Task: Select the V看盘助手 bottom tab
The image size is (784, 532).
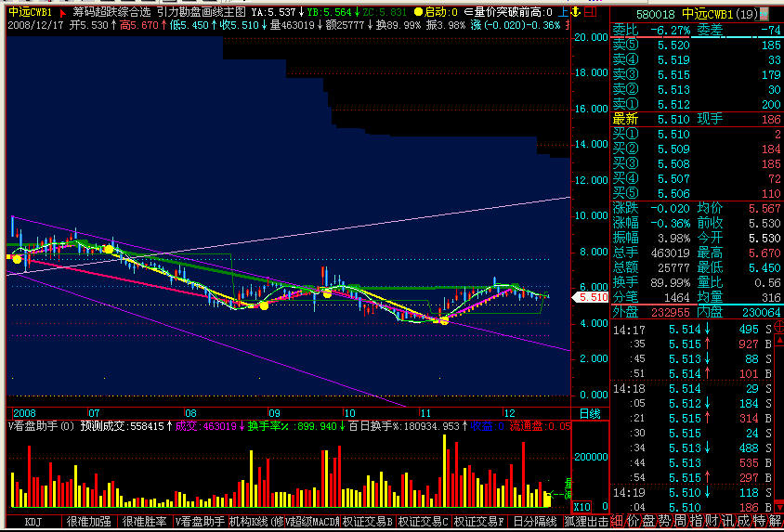Action: 200,522
